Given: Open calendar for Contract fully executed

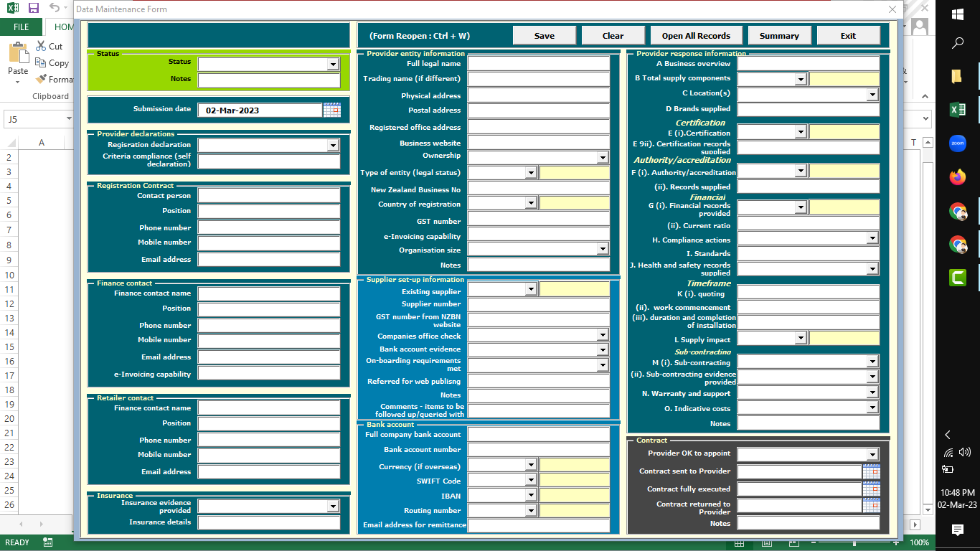Looking at the screenshot, I should (871, 489).
